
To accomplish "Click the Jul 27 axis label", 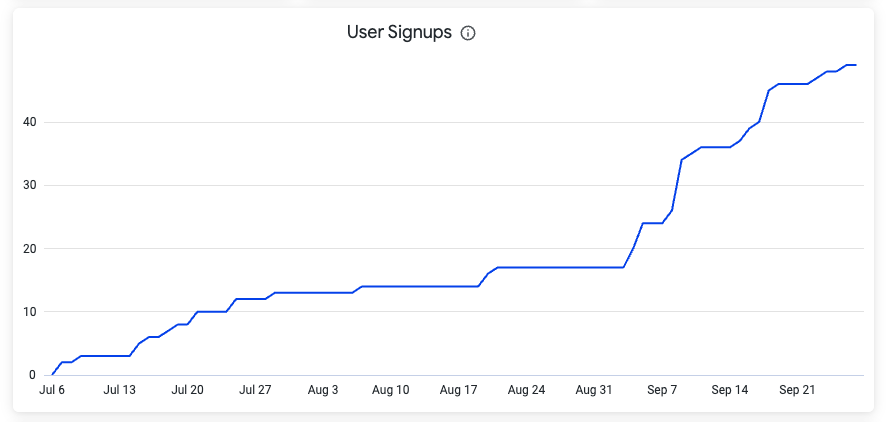I will click(255, 390).
